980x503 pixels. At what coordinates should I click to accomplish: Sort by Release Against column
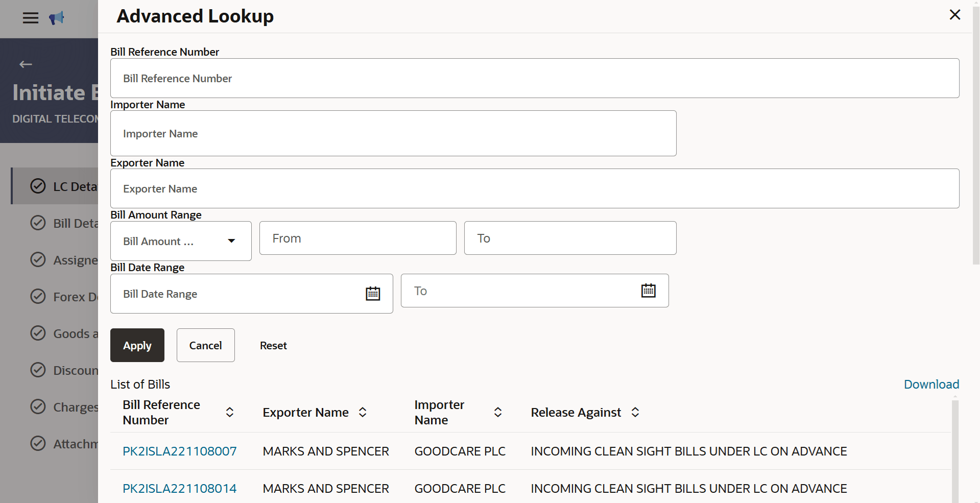pyautogui.click(x=635, y=413)
